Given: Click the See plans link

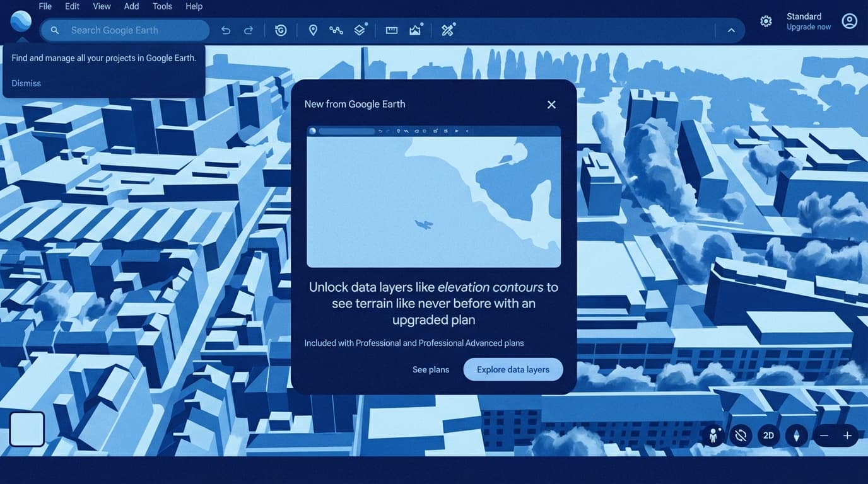Looking at the screenshot, I should click(431, 369).
